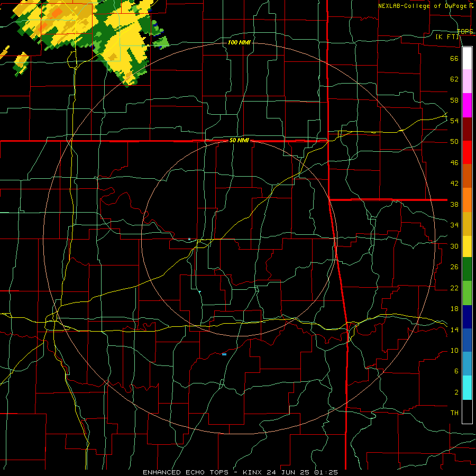Click the magenta legend swatch
This screenshot has height=476, width=476.
[467, 105]
